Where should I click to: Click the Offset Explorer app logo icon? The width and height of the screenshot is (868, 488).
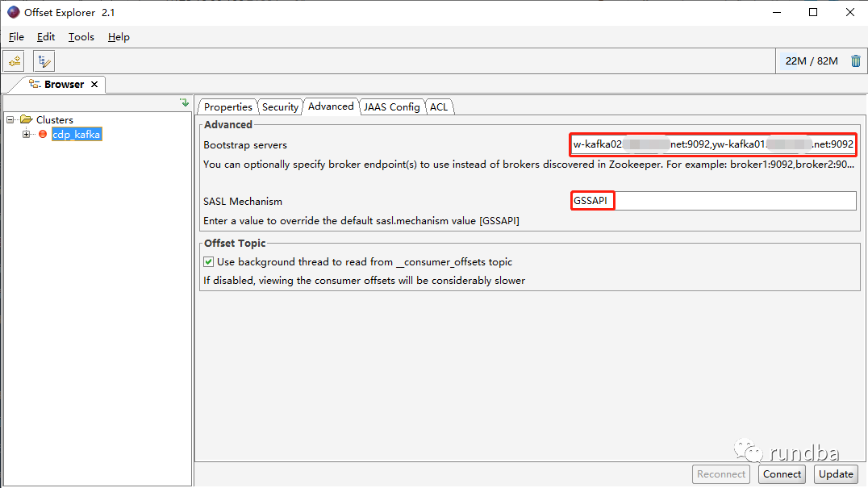[13, 12]
